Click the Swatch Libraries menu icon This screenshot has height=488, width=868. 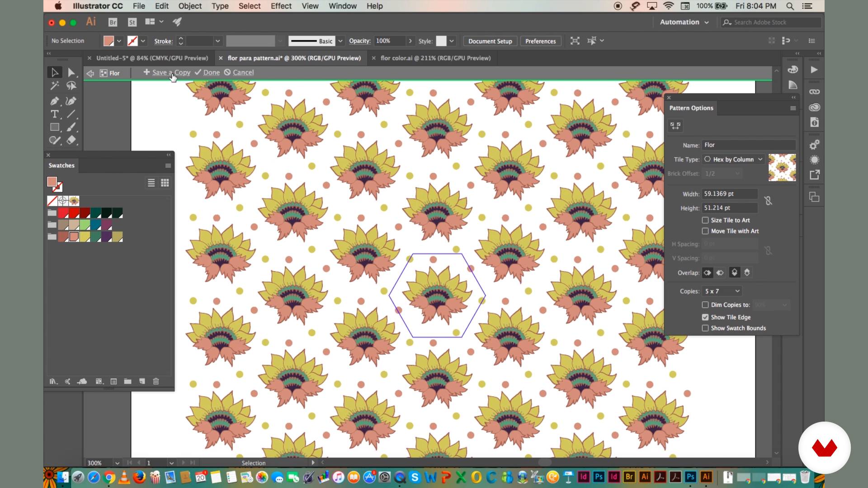coord(53,381)
